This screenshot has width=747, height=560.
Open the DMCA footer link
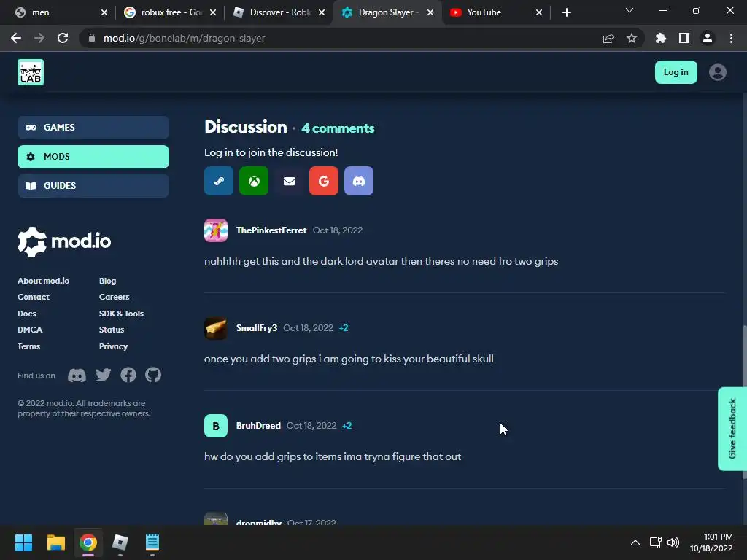[30, 330]
